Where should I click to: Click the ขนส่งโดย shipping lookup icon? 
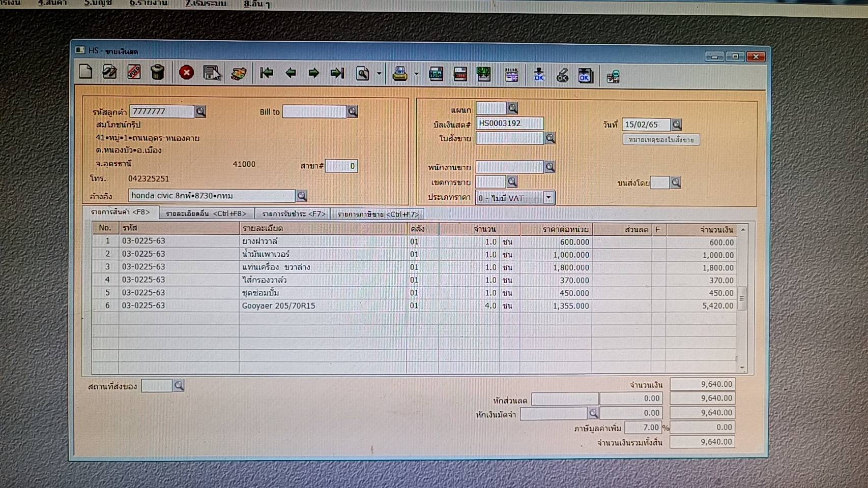pyautogui.click(x=676, y=182)
